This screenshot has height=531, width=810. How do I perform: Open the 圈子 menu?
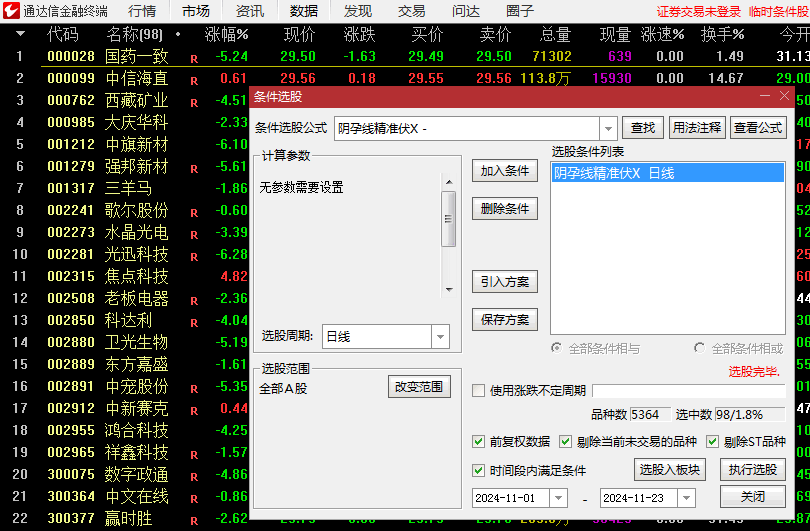520,11
